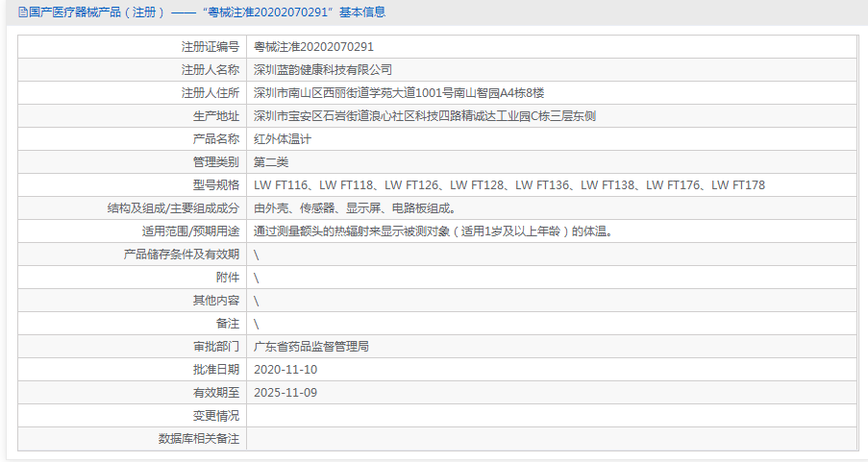This screenshot has height=462, width=868.
Task: Select registration number 粤械注准20202070291 in the table
Action: point(314,47)
